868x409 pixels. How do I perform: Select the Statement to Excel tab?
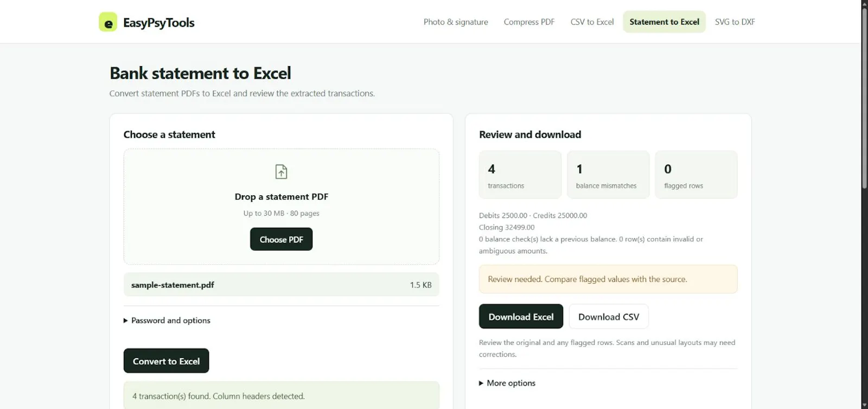(x=664, y=22)
